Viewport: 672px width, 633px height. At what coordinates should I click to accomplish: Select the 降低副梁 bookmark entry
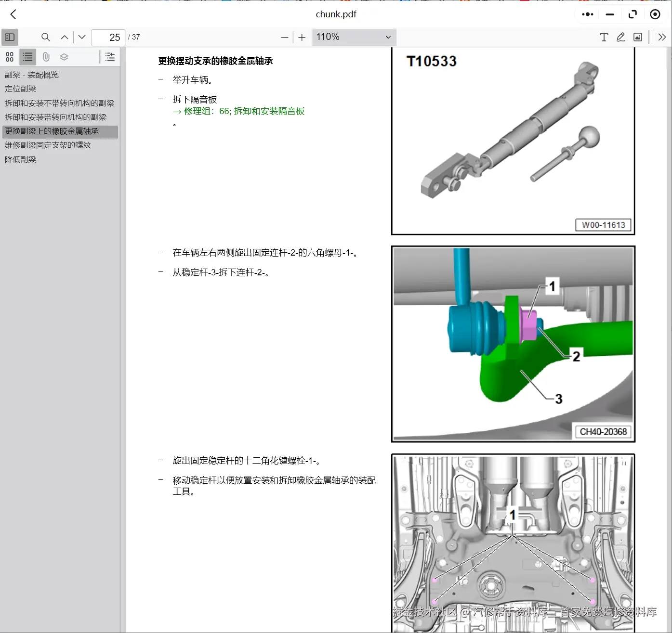pyautogui.click(x=21, y=159)
